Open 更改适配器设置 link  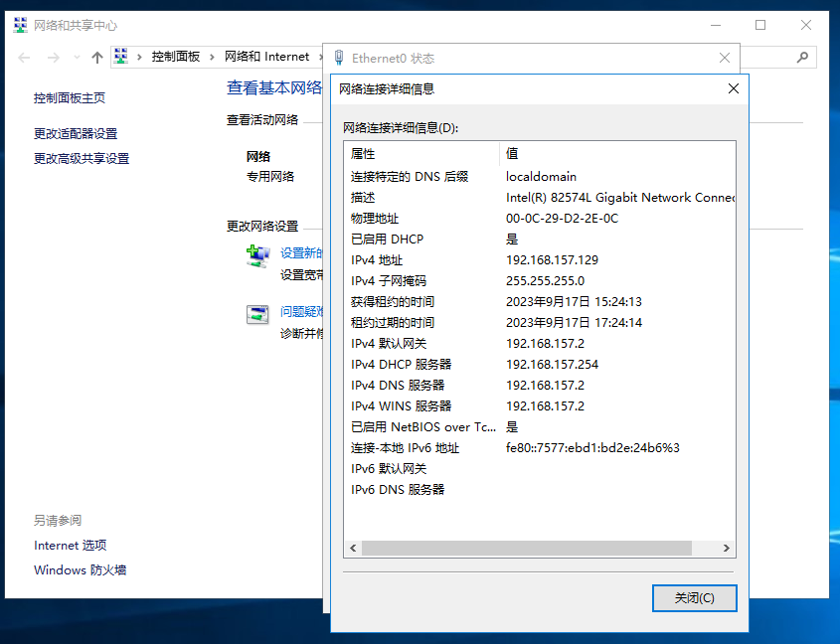pyautogui.click(x=76, y=133)
